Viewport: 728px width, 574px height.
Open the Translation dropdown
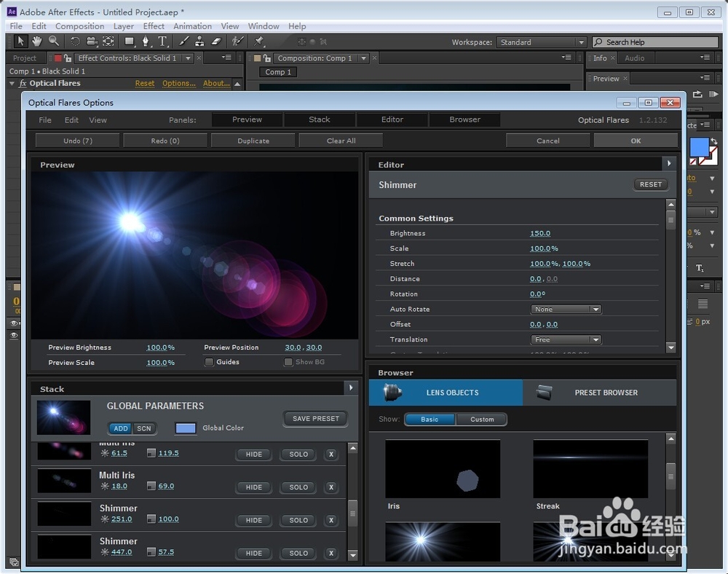pos(566,339)
